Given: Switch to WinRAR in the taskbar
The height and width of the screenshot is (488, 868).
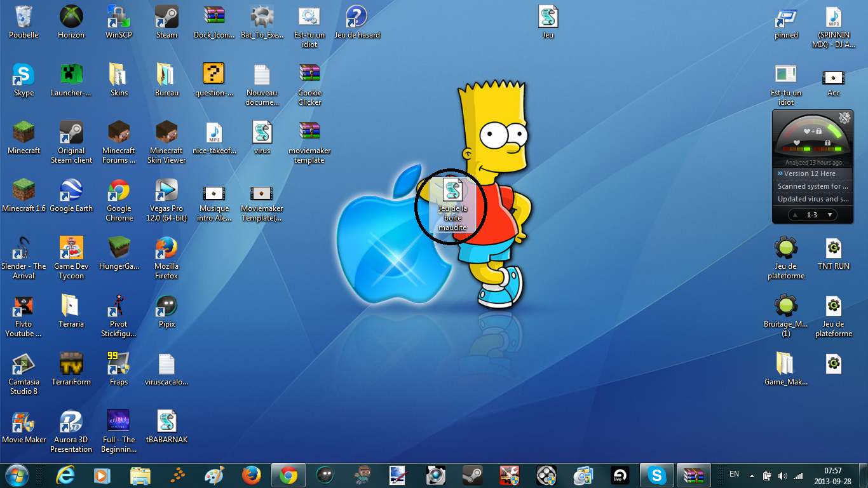Looking at the screenshot, I should click(x=693, y=475).
